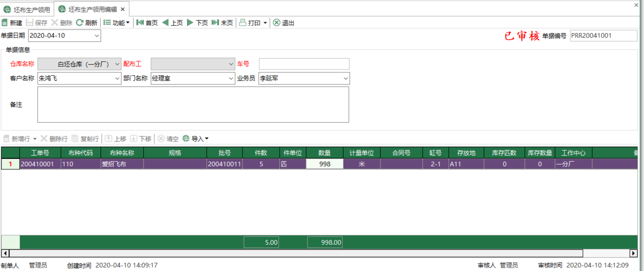
Task: Go to first record 首页
Action: pos(147,23)
